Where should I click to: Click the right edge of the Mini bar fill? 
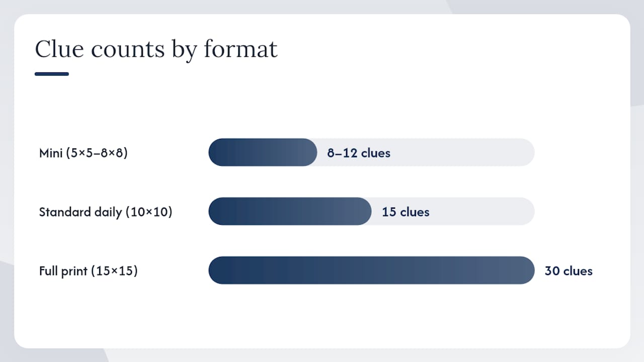[x=313, y=152]
